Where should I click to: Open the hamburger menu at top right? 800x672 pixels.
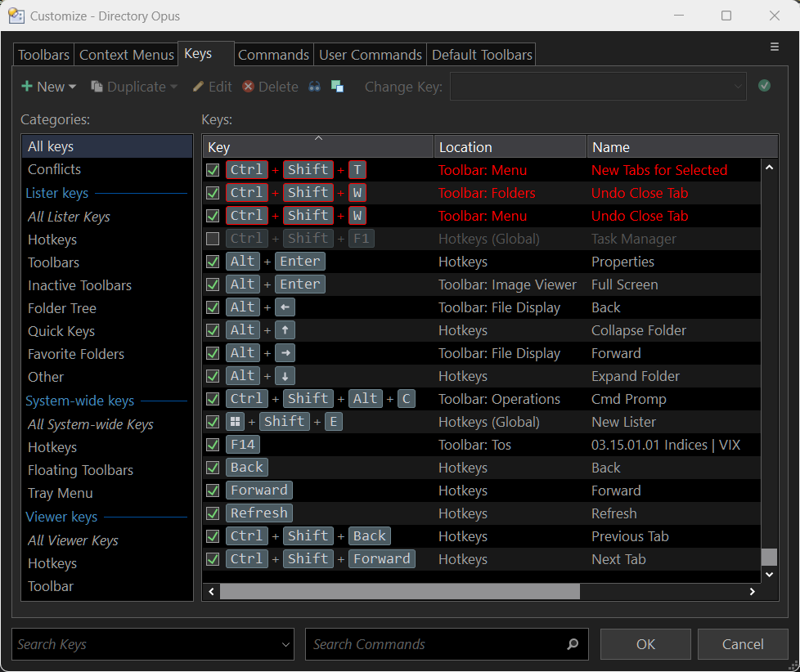tap(775, 47)
